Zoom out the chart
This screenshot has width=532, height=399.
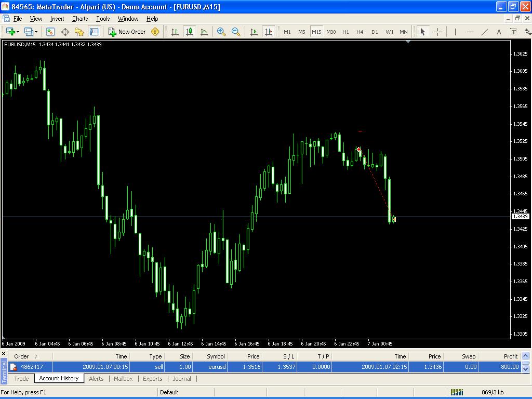pyautogui.click(x=236, y=32)
